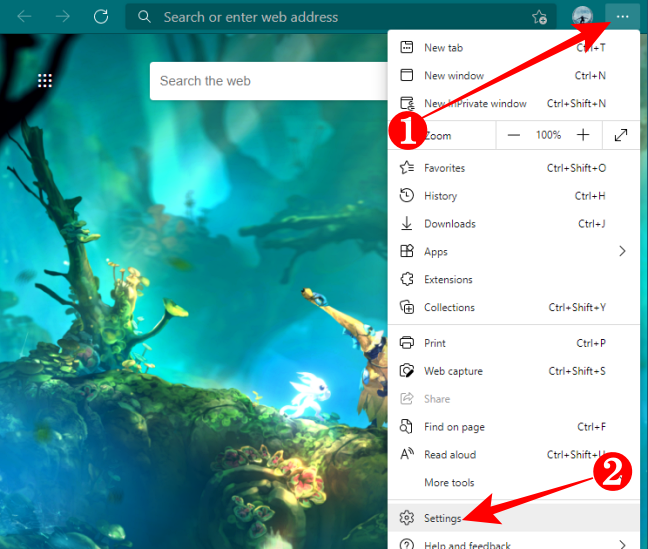Click the Ctrl+P shortcut text
The image size is (648, 549).
click(591, 343)
